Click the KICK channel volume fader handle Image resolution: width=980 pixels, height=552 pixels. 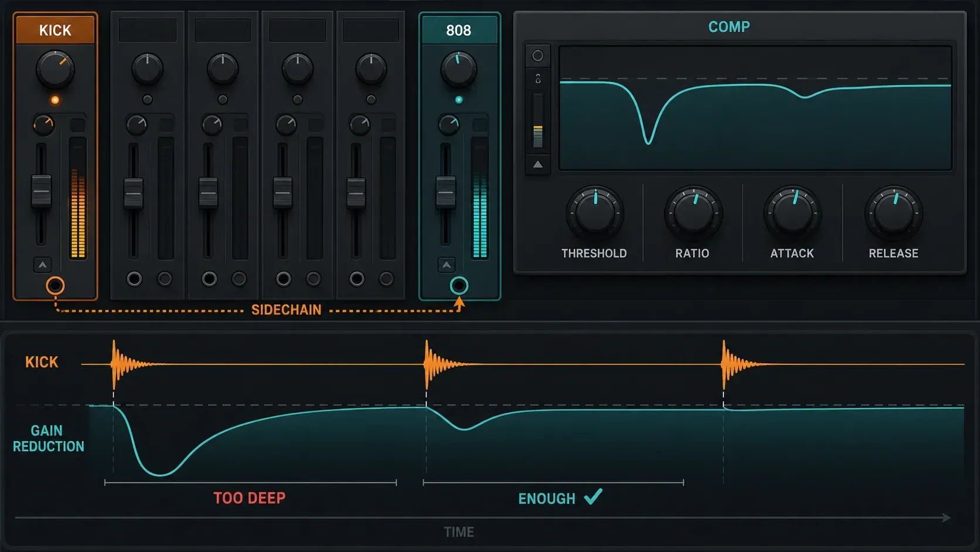coord(41,191)
